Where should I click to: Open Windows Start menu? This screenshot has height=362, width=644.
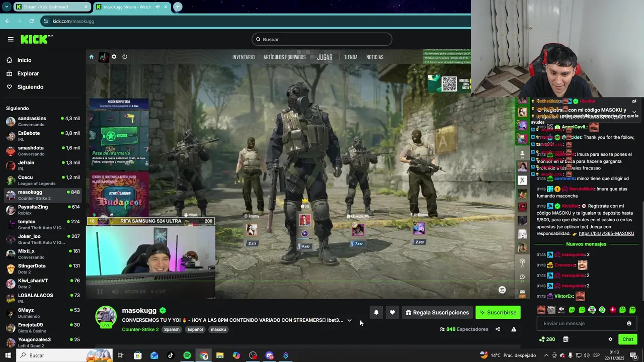click(x=8, y=355)
